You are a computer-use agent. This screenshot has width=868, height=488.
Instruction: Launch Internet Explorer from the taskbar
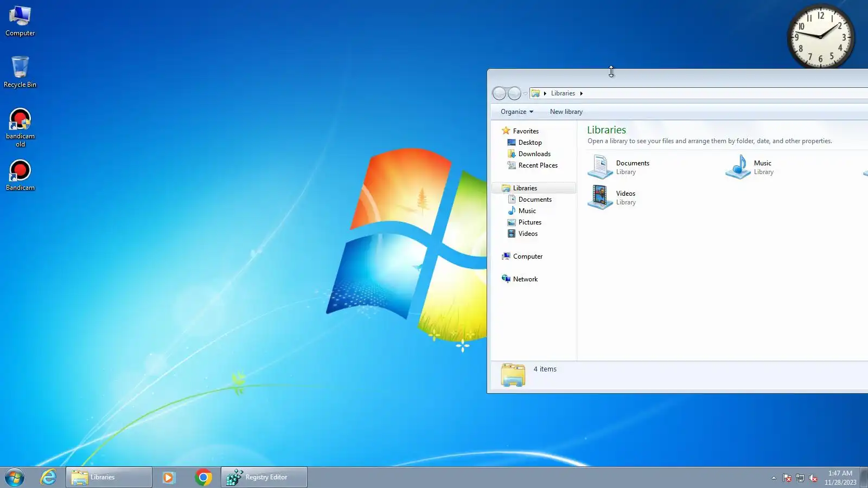(x=48, y=477)
